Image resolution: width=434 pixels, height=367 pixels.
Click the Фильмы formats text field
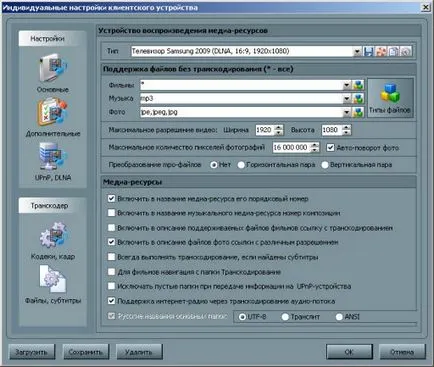coord(242,85)
